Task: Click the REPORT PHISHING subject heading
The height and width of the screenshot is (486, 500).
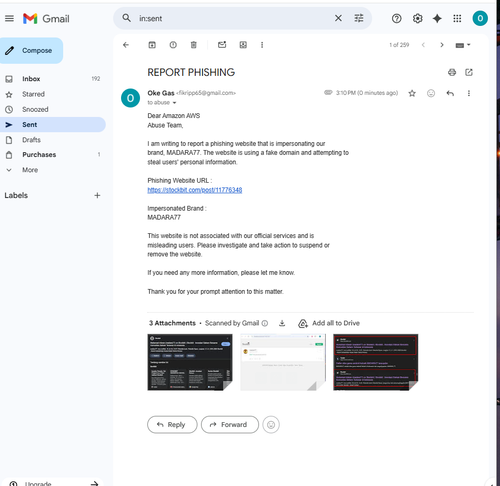Action: coord(191,72)
